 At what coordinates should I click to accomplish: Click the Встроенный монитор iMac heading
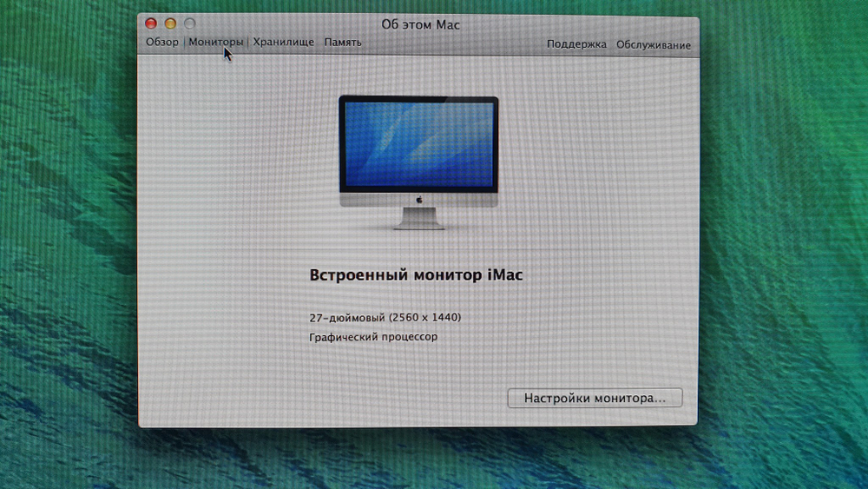(416, 274)
